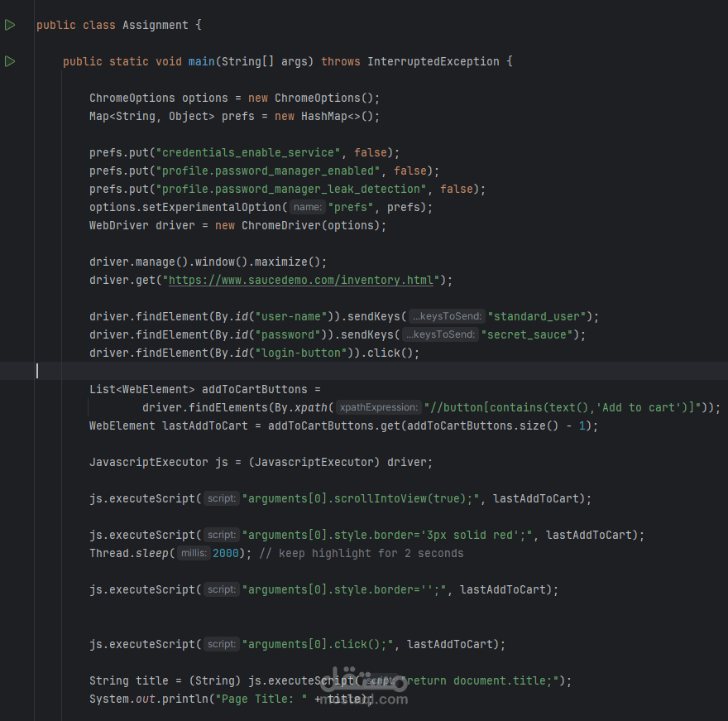Image resolution: width=728 pixels, height=721 pixels.
Task: Click 'String title' variable declaration
Action: click(x=129, y=680)
